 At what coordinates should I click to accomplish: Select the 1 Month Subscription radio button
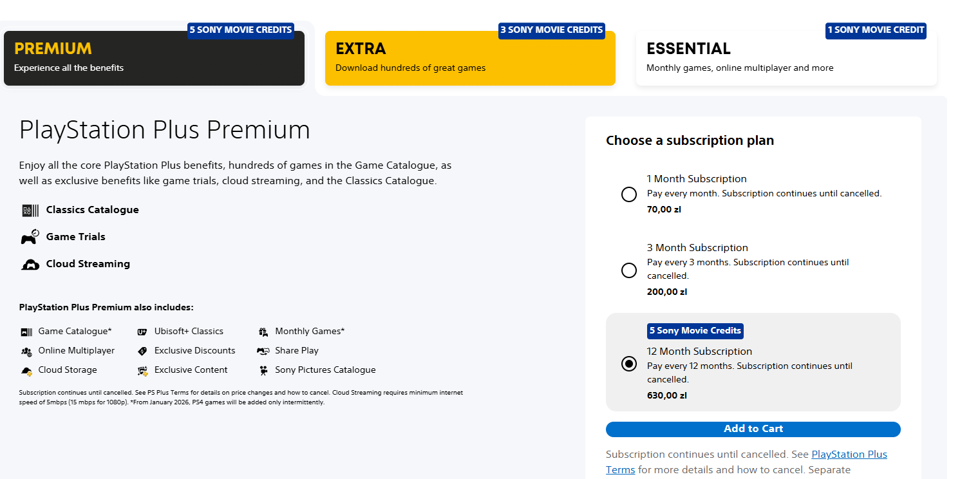click(x=629, y=194)
